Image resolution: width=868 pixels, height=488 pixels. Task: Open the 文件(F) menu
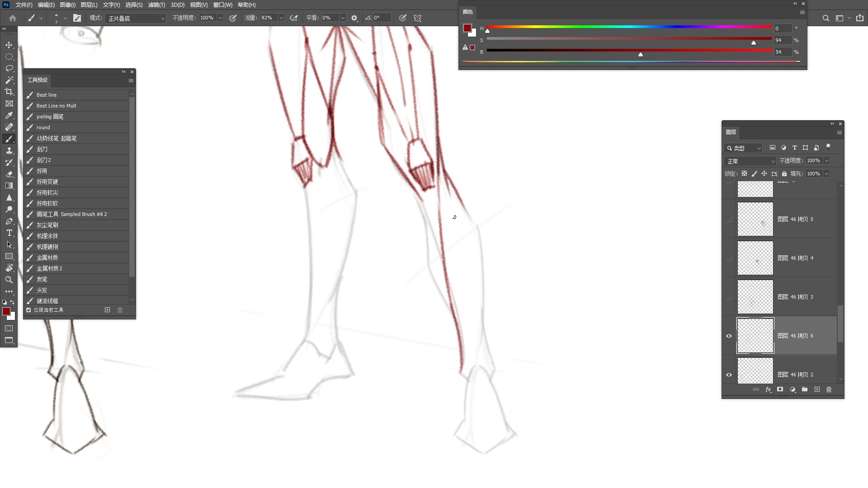24,5
